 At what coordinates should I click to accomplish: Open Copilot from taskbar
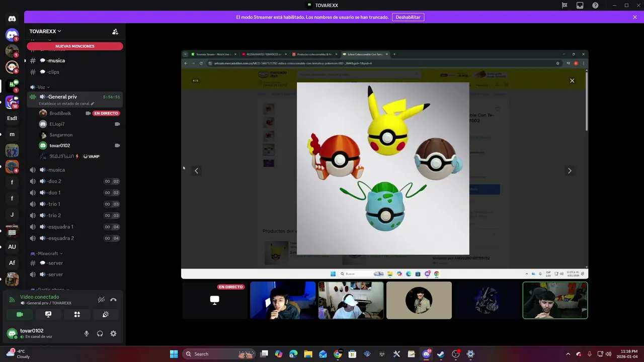click(x=279, y=354)
